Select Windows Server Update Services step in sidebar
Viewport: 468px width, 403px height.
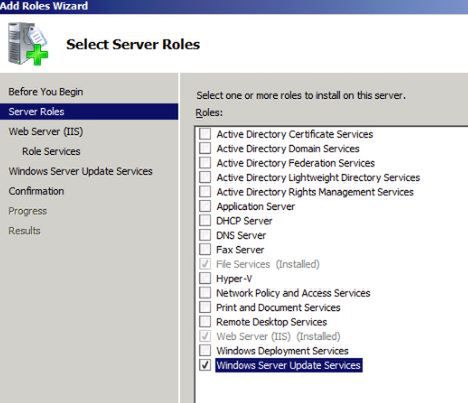tap(80, 171)
